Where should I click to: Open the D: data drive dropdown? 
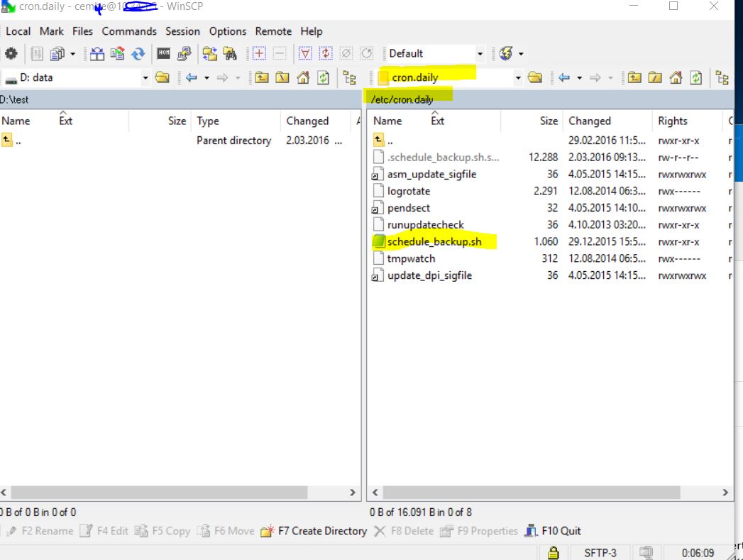[x=145, y=77]
